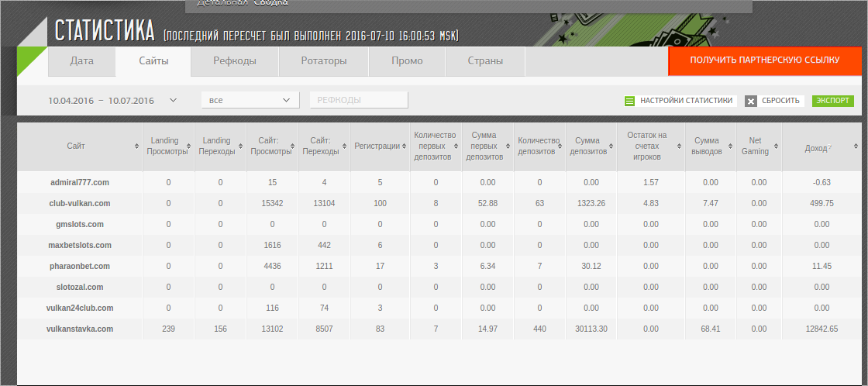868x386 pixels.
Task: Sort by Количество депозитов column arrows
Action: [561, 146]
